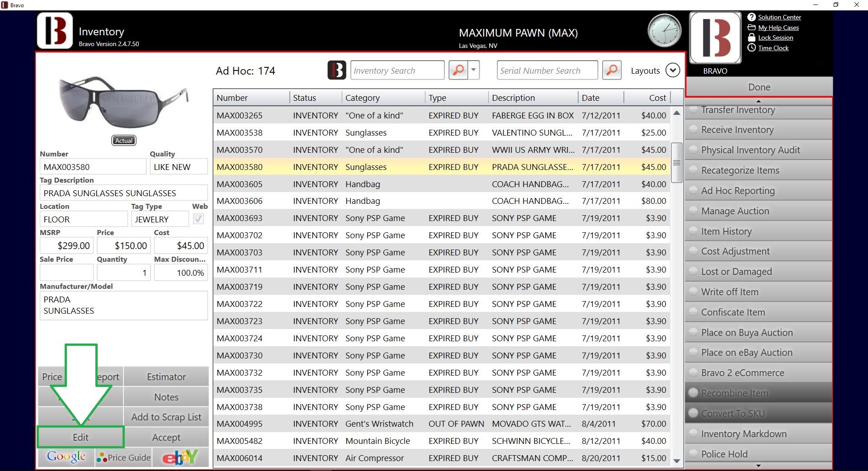Expand the Layouts dropdown chevron
The width and height of the screenshot is (868, 471).
(673, 71)
